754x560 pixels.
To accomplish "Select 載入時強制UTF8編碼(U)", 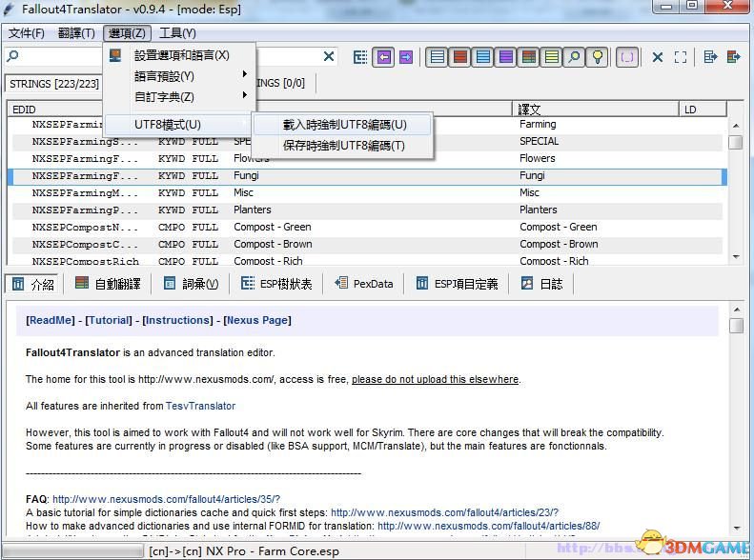I will [x=342, y=125].
